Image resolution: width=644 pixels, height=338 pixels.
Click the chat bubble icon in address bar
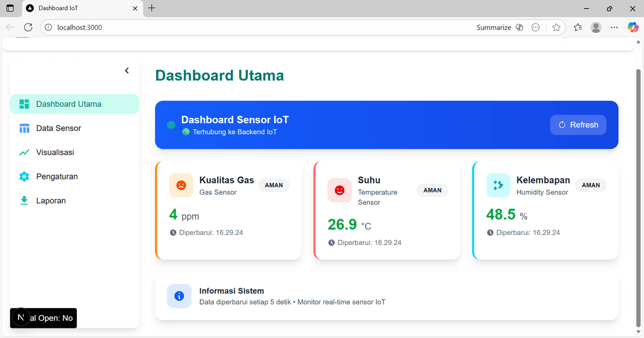coord(535,27)
